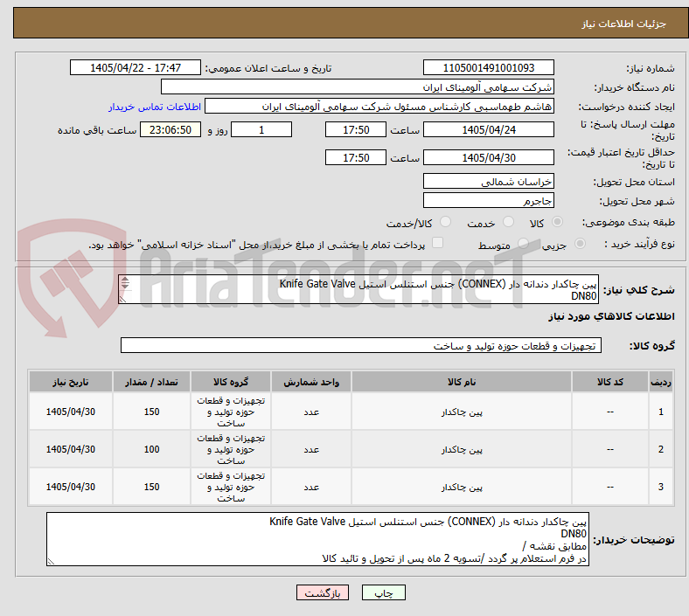Image resolution: width=689 pixels, height=616 pixels.
Task: Click the ردیف column header
Action: click(660, 382)
